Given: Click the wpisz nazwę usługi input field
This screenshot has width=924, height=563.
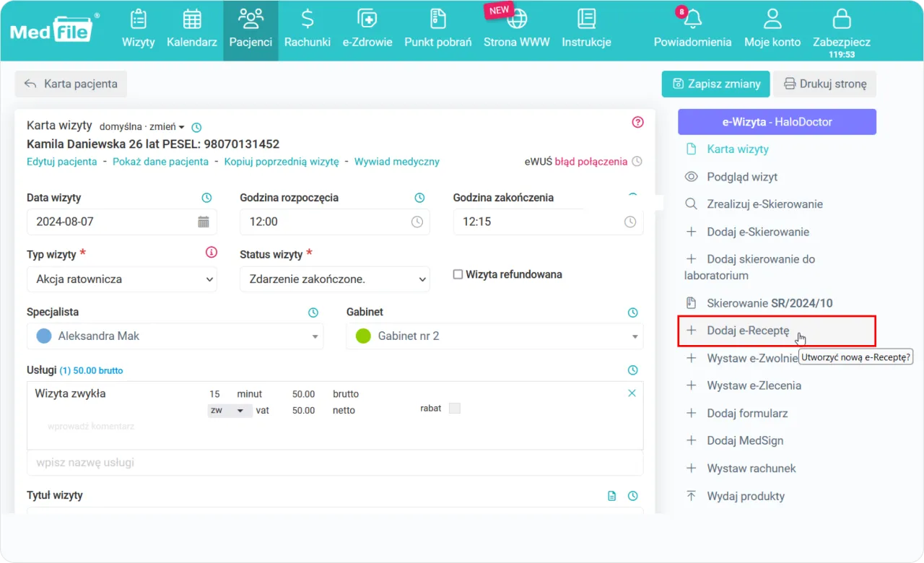Looking at the screenshot, I should (x=334, y=463).
